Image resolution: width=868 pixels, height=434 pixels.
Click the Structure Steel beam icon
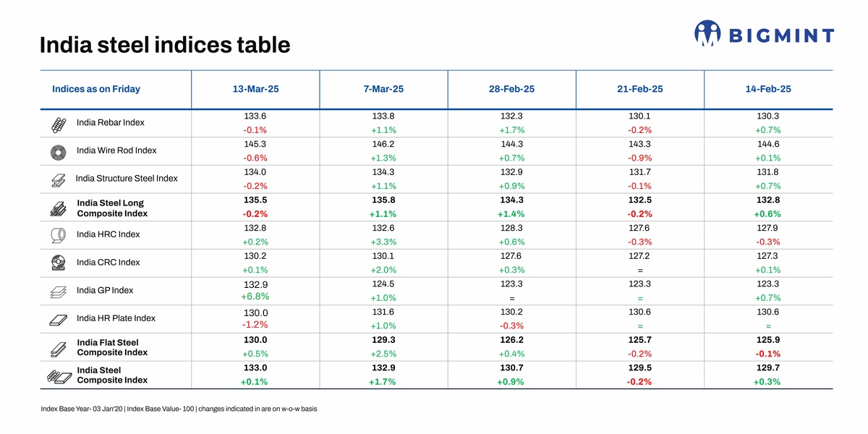pyautogui.click(x=59, y=179)
